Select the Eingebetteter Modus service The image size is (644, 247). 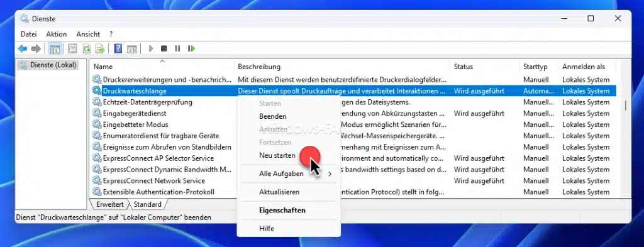(135, 124)
